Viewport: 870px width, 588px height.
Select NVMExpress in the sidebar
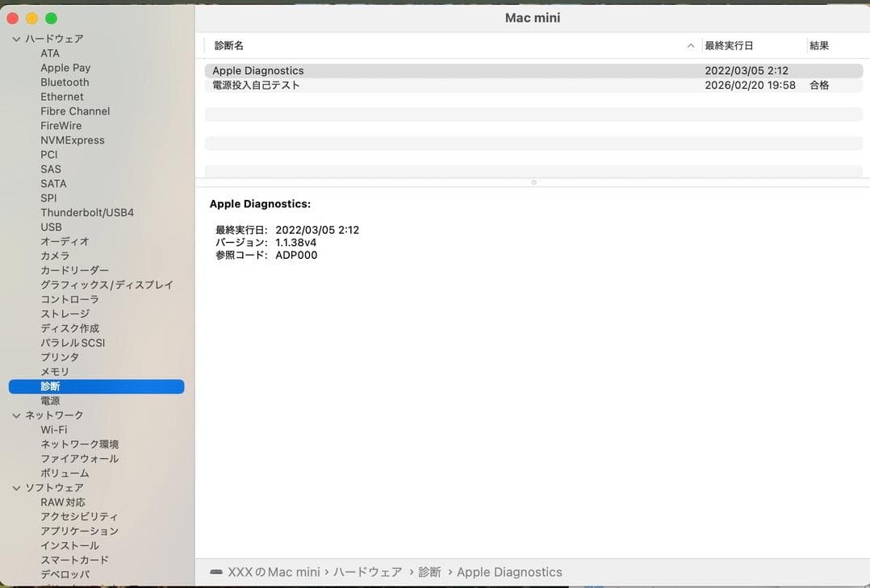pyautogui.click(x=72, y=140)
